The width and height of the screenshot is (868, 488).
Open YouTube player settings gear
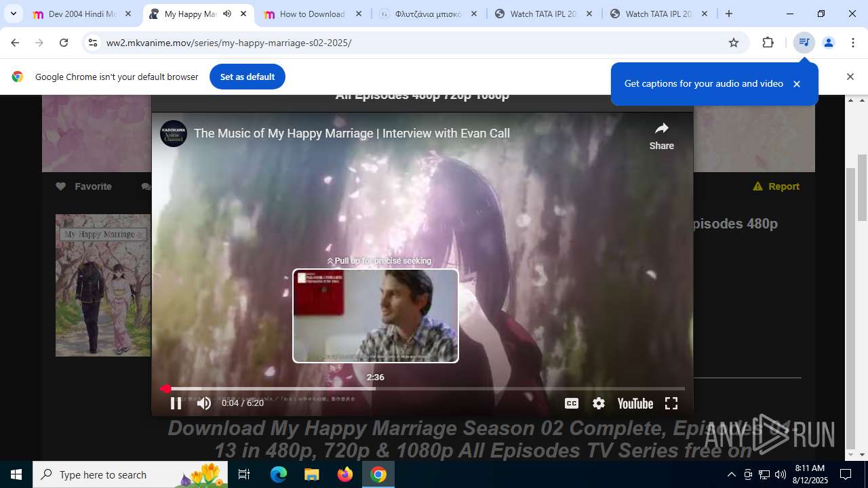(599, 403)
